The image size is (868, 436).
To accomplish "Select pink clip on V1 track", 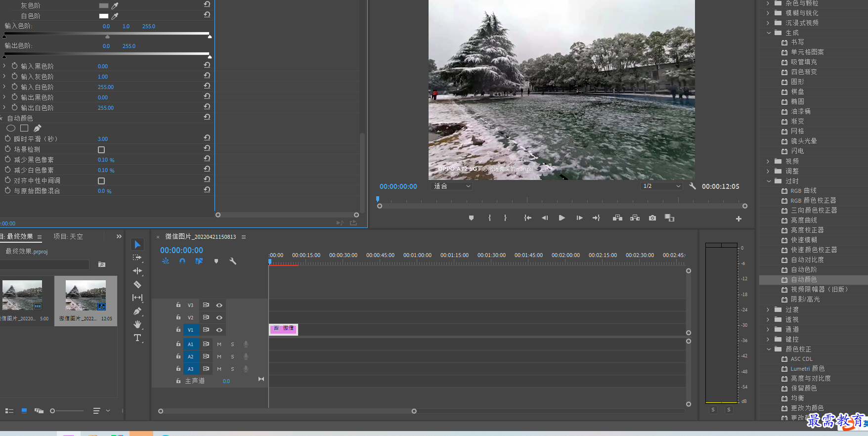I will pyautogui.click(x=283, y=329).
